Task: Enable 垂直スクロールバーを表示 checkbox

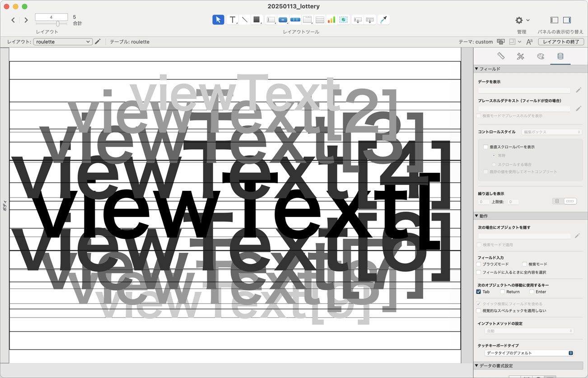Action: pyautogui.click(x=486, y=147)
